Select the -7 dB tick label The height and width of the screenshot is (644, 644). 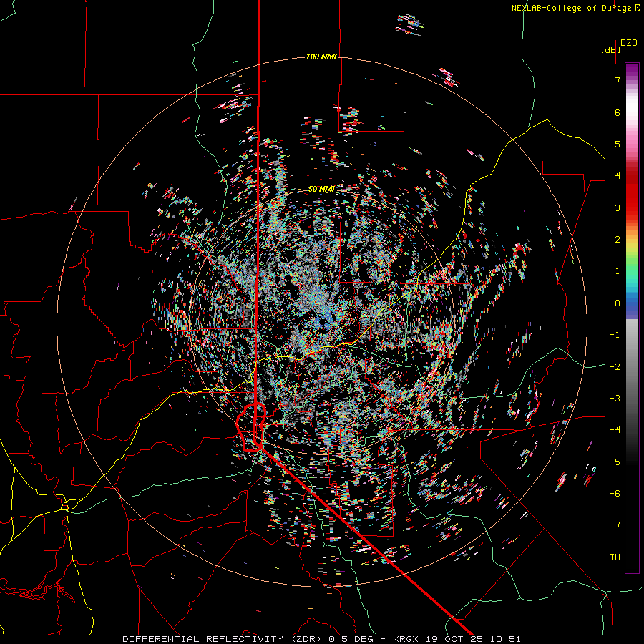615,525
